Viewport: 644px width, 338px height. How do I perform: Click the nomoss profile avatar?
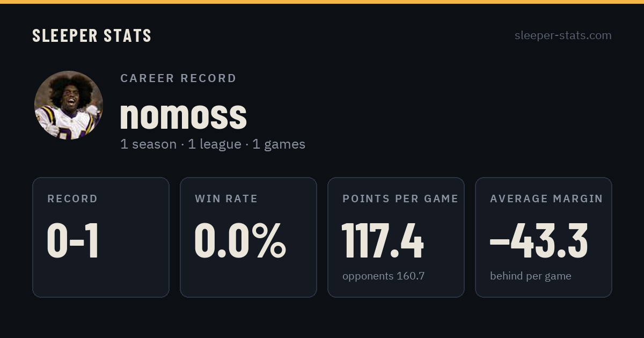coord(69,105)
